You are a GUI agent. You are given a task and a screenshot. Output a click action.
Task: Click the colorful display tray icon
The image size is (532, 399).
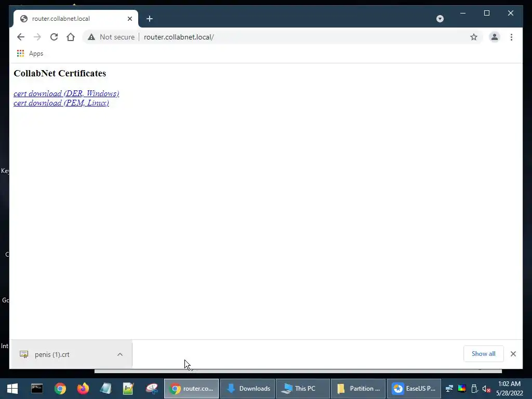462,389
